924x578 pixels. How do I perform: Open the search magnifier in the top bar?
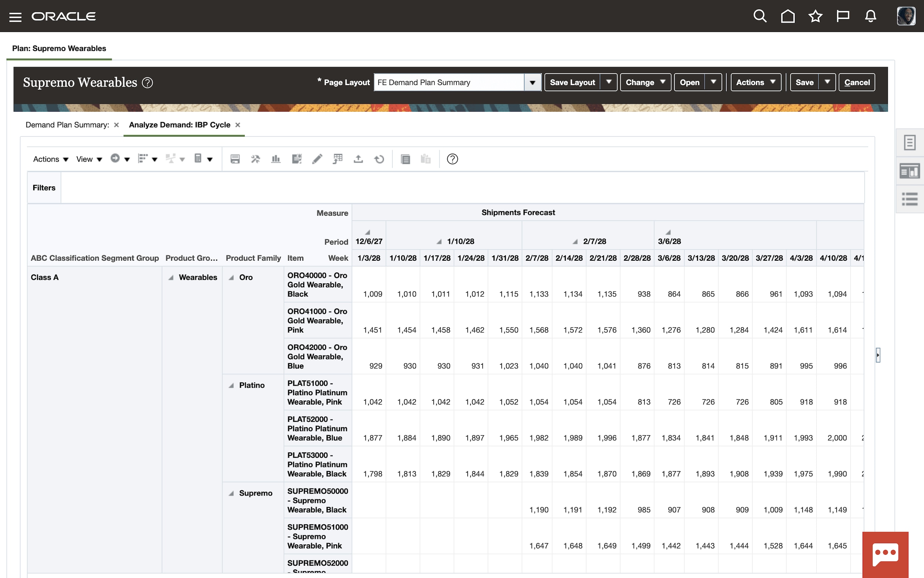point(760,16)
